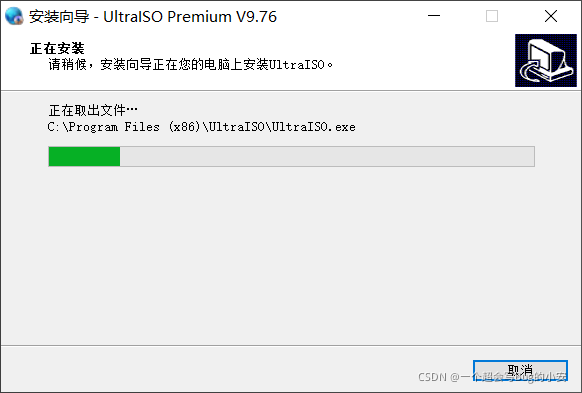The width and height of the screenshot is (582, 393).
Task: Click the 正在取出文件 status label
Action: tap(93, 110)
